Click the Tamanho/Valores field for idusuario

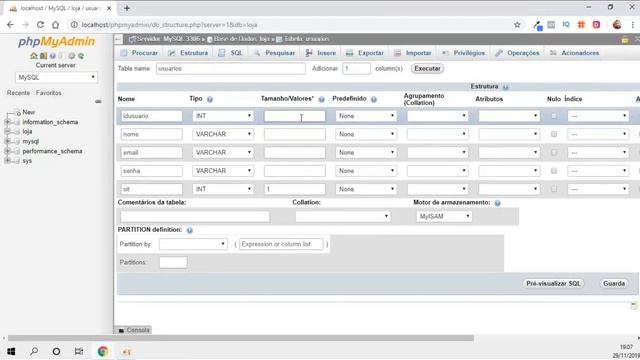(x=295, y=116)
